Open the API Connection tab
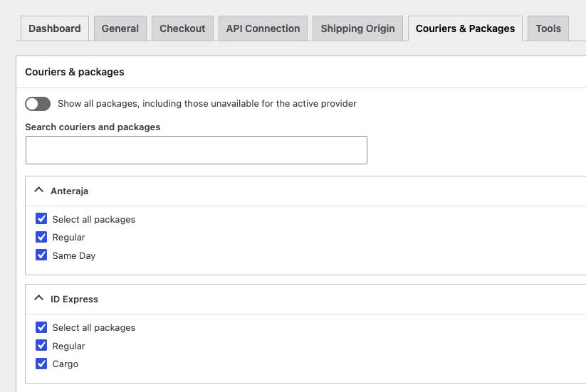 (x=263, y=28)
